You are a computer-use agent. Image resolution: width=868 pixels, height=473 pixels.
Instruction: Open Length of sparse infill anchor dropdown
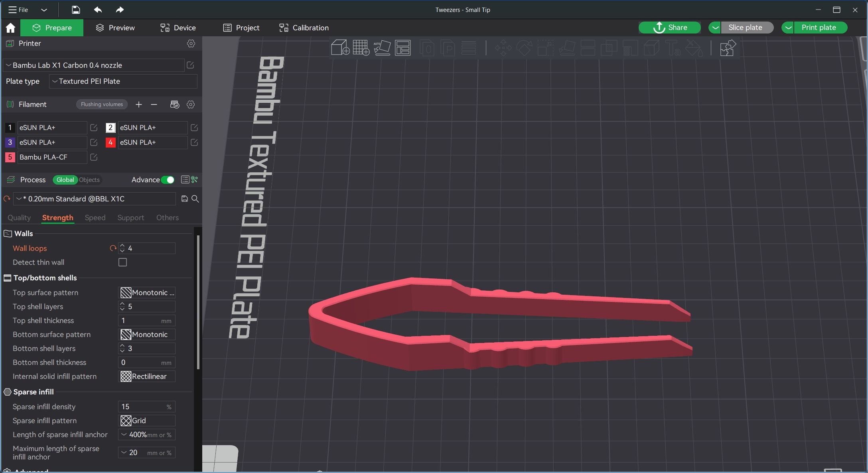click(147, 435)
